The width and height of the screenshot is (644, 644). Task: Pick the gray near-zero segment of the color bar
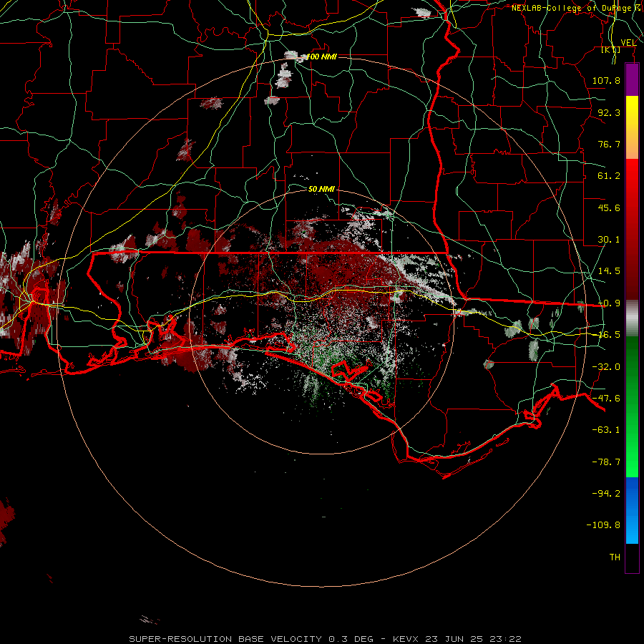click(x=632, y=318)
